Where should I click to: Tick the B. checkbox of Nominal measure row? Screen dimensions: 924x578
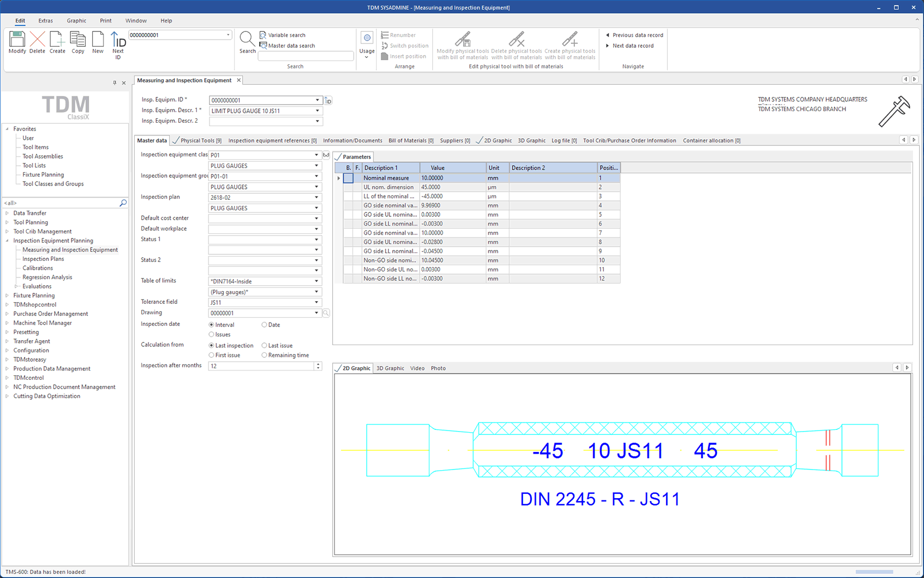point(348,178)
